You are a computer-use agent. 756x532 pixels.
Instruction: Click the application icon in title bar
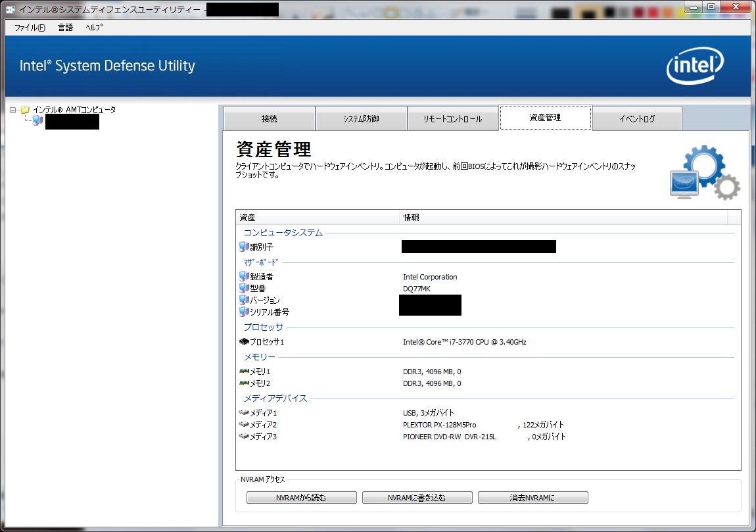coord(10,9)
